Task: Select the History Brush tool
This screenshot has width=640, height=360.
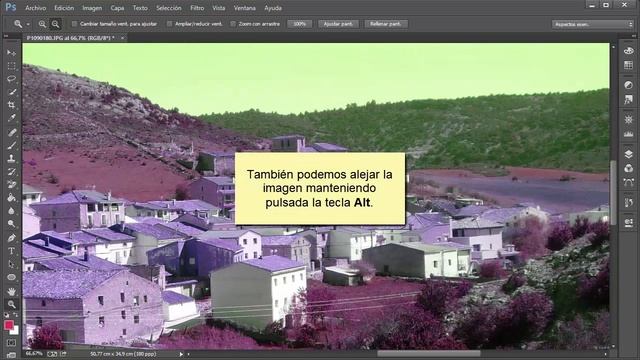Action: coord(11,172)
